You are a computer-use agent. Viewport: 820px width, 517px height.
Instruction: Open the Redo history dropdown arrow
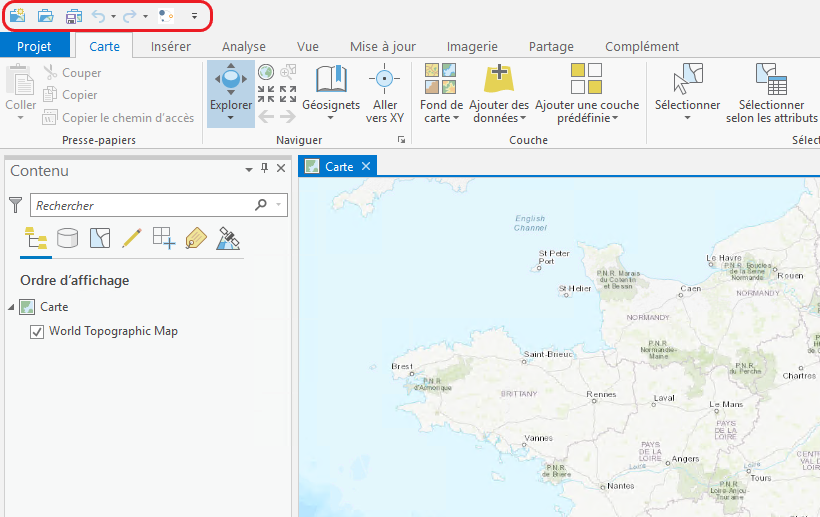(145, 16)
